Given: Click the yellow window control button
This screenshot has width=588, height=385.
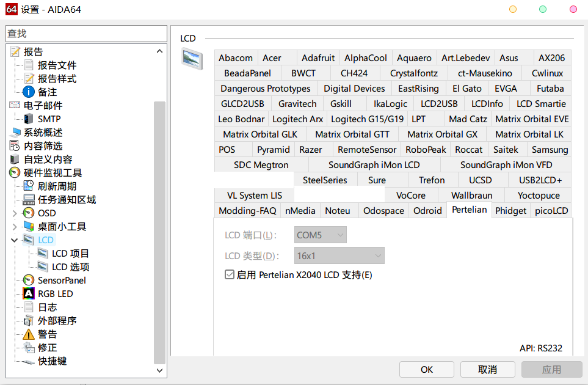Looking at the screenshot, I should point(513,9).
